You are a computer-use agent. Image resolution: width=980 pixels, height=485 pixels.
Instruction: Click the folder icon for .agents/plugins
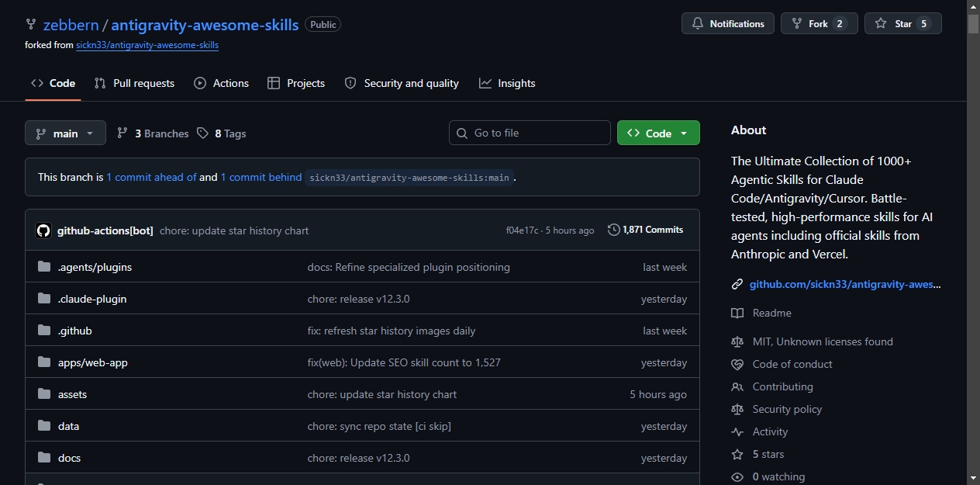coord(44,267)
